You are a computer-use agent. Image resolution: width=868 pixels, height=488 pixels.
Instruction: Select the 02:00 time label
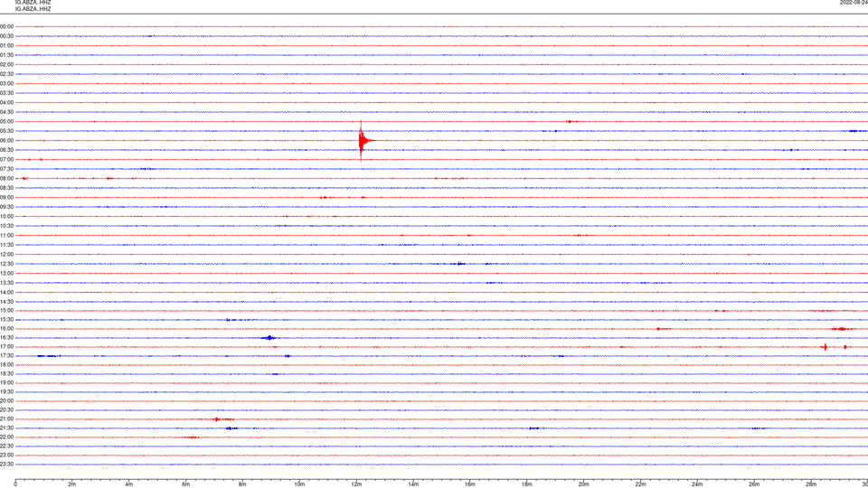click(x=6, y=65)
